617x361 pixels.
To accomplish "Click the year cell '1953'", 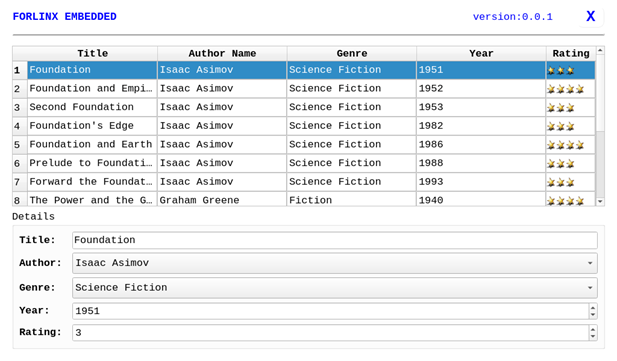I will pos(481,107).
